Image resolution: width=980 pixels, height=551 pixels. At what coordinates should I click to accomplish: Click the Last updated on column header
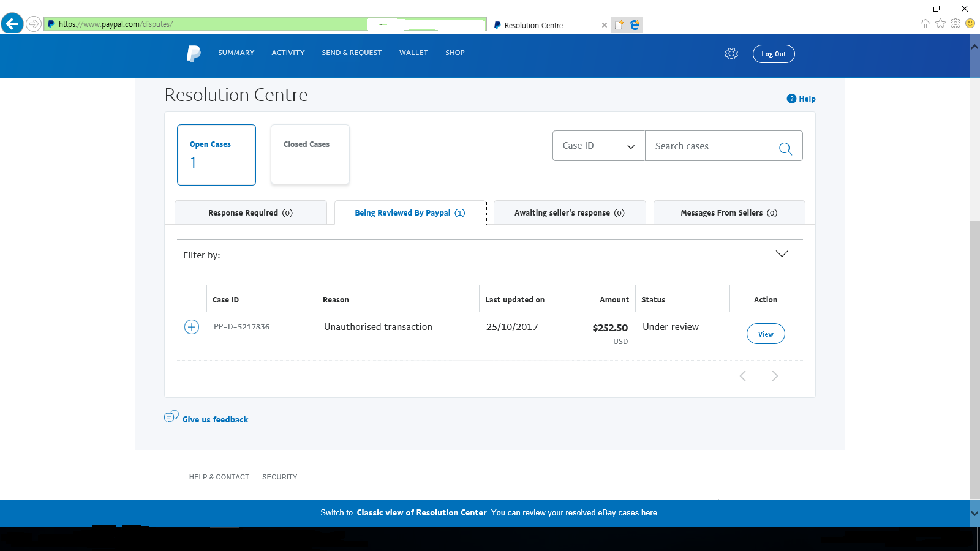(514, 299)
